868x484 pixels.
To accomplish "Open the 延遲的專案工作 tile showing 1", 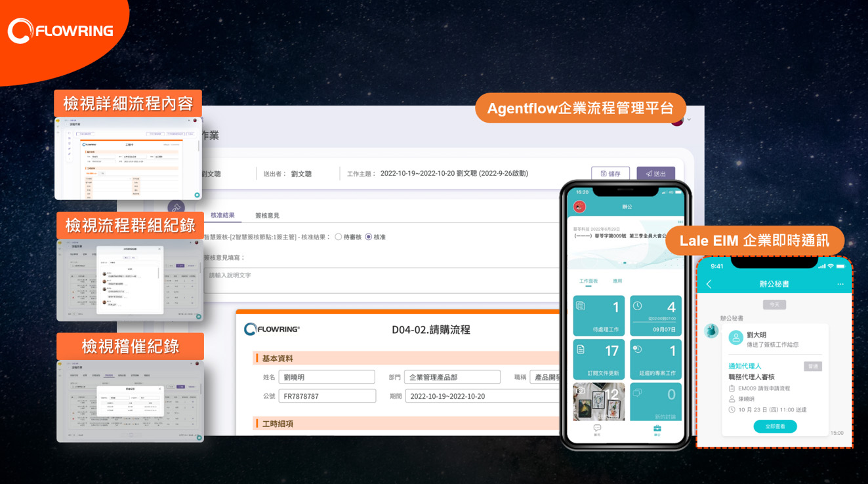I will tap(656, 359).
